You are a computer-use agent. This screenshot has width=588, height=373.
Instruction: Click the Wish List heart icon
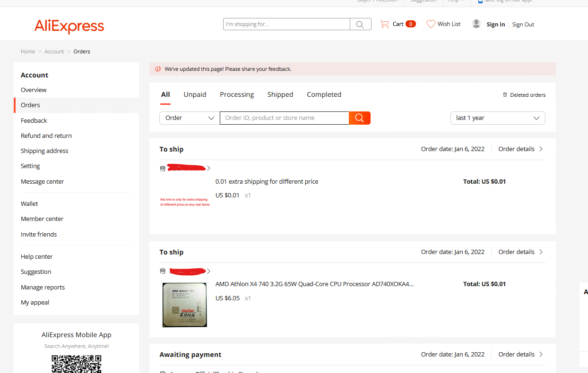coord(431,24)
